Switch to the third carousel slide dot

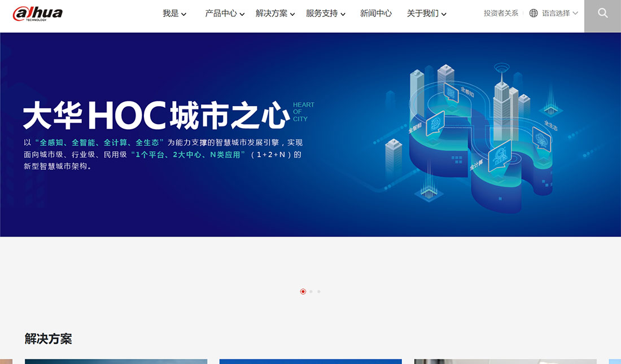click(x=319, y=292)
